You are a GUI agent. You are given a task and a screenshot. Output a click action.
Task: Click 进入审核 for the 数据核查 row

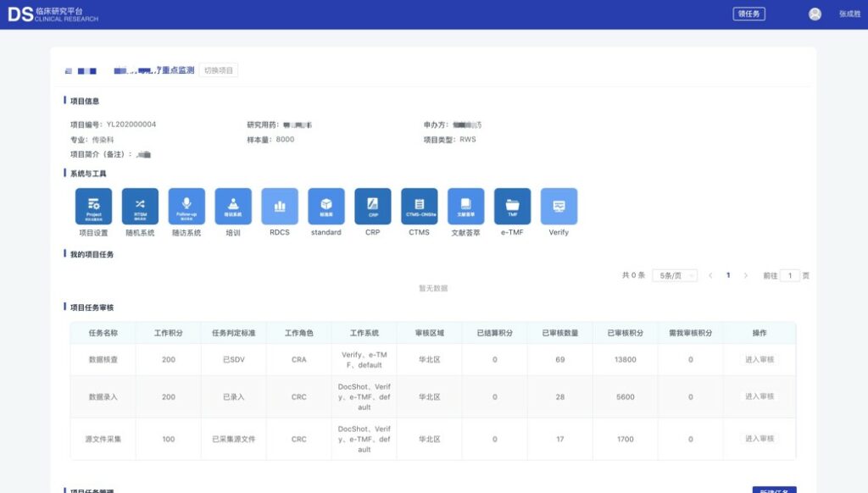click(759, 360)
